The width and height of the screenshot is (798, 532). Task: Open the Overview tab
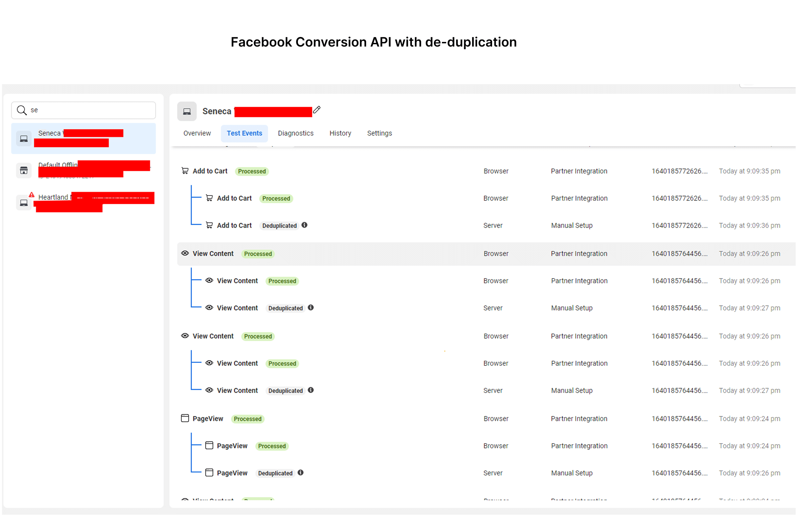(197, 133)
